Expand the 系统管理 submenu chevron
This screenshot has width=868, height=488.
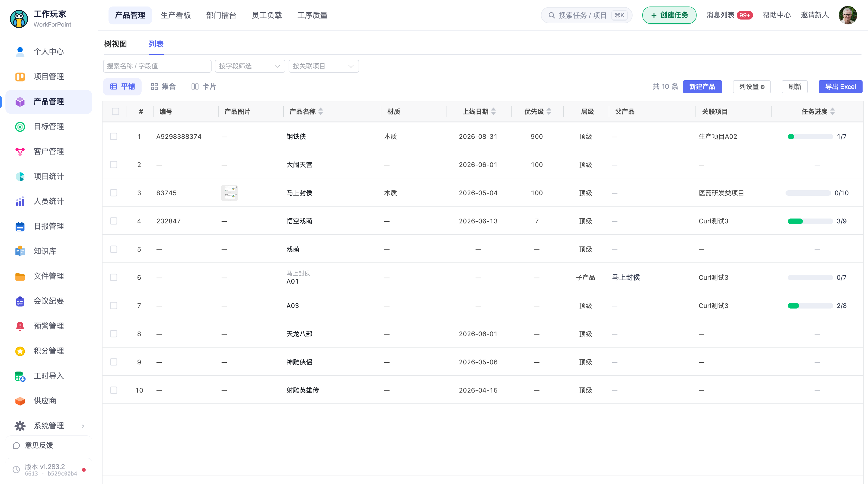83,426
